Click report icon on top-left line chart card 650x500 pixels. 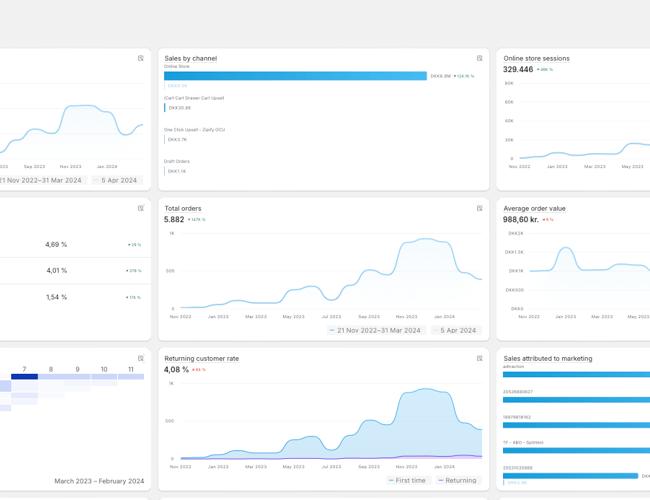141,58
